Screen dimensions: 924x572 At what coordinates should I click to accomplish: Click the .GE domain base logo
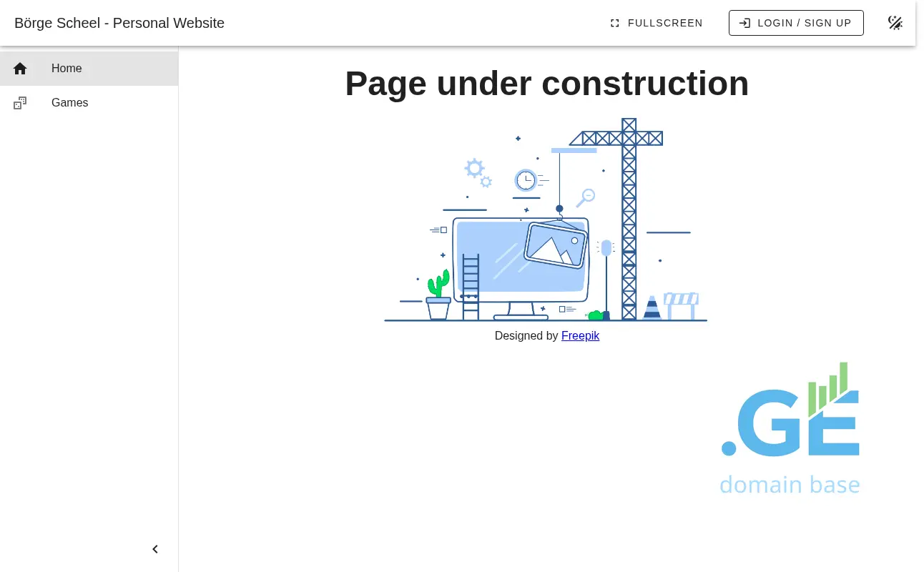tap(790, 428)
